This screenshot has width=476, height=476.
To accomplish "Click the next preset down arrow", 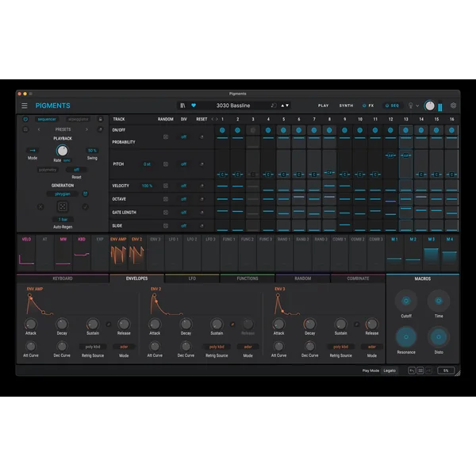I will (287, 106).
